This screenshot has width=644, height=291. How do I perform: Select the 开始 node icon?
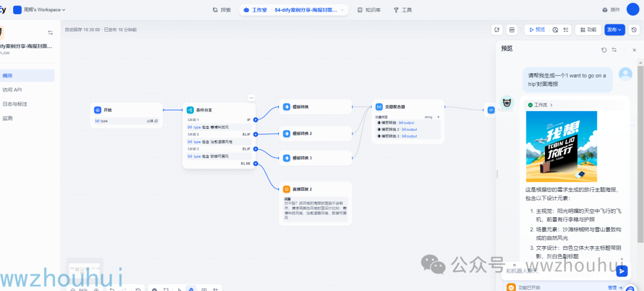(x=98, y=110)
